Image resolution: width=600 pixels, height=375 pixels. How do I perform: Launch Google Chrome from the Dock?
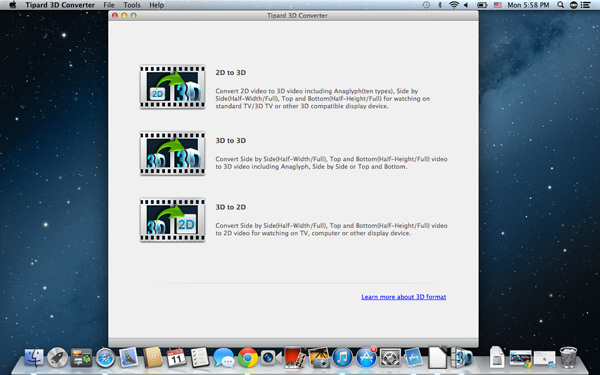click(248, 358)
